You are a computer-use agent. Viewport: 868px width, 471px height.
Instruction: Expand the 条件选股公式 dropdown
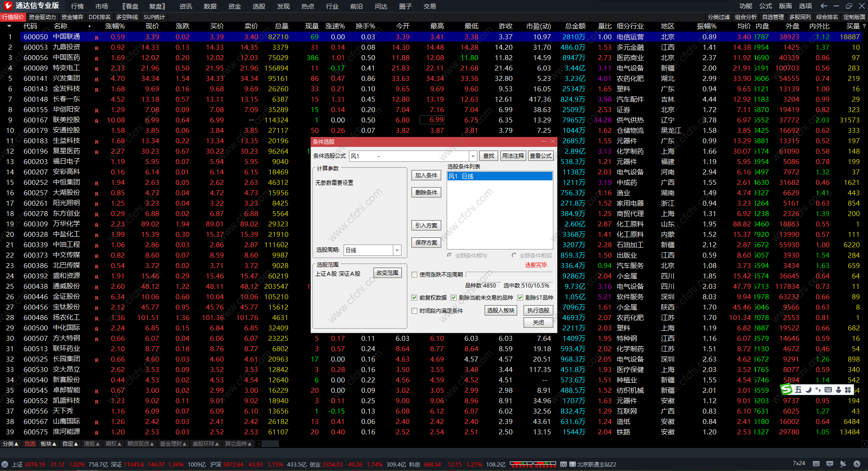473,156
